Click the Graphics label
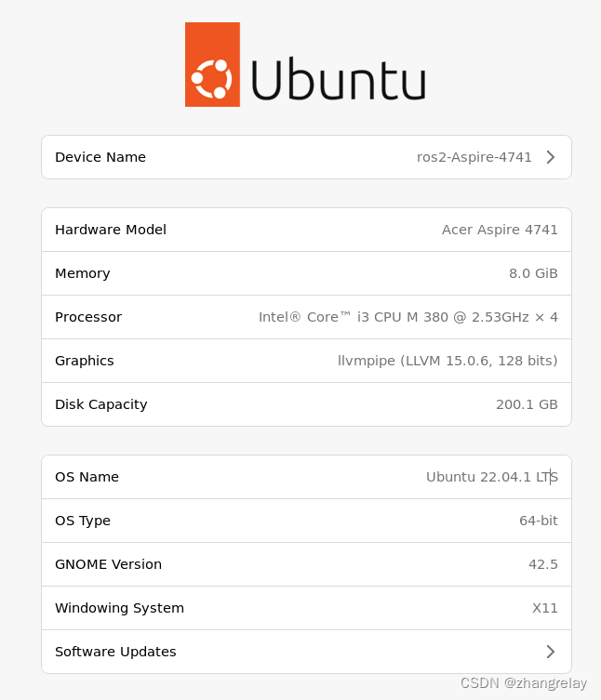The height and width of the screenshot is (700, 601). coord(84,361)
